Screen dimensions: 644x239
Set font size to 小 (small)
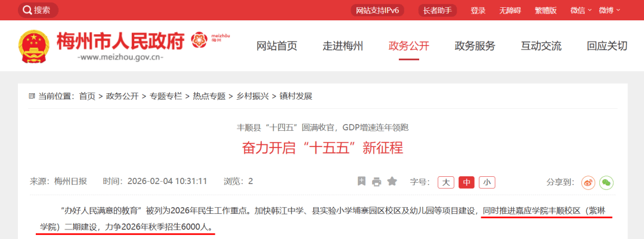pyautogui.click(x=487, y=182)
